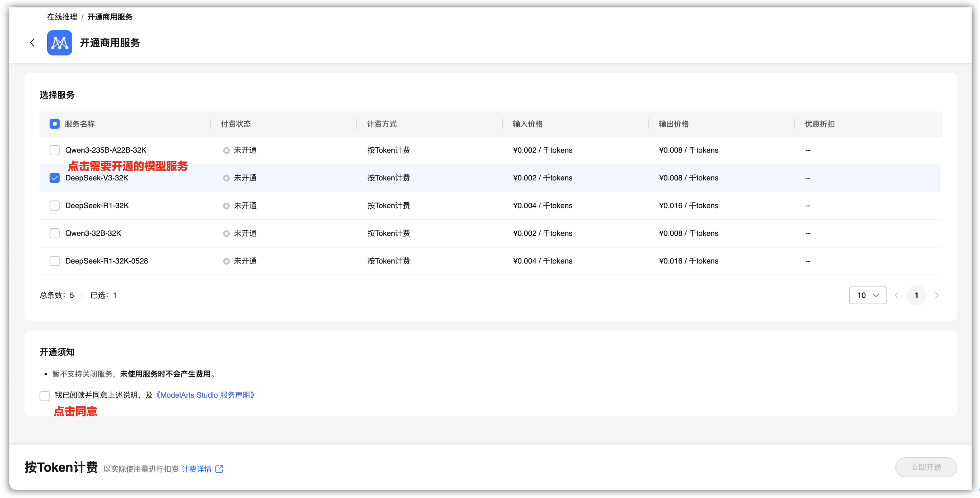Viewport: 980px width, 498px height.
Task: Open the 计费详情 link
Action: click(x=196, y=469)
